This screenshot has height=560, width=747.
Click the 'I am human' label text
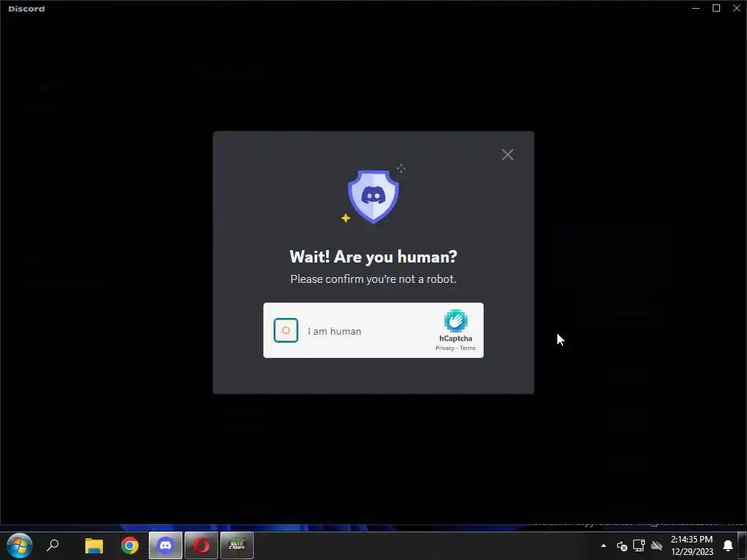click(334, 331)
